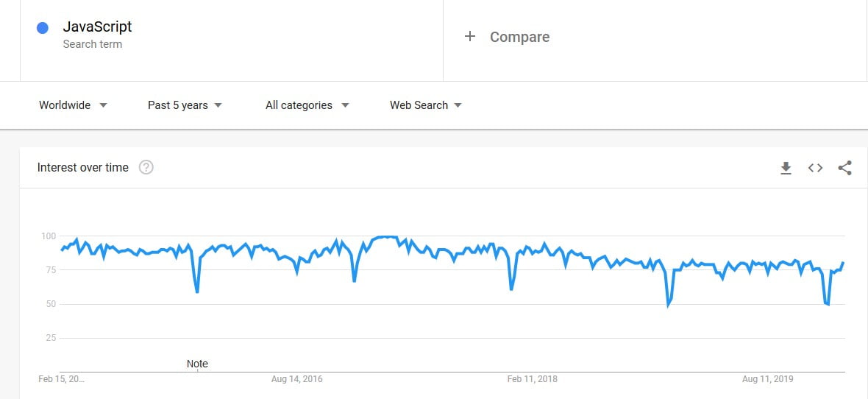Click the 100 value on the y-axis
868x399 pixels.
[x=49, y=236]
